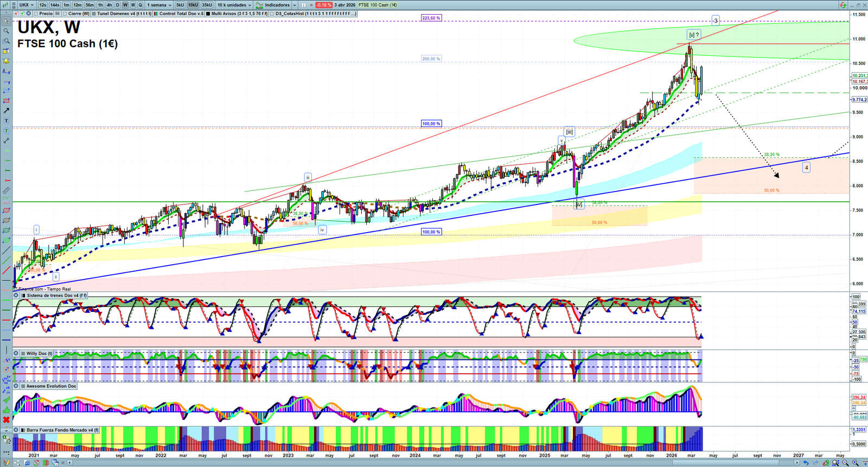Click the '3 abr 2026' date in toolbar

click(345, 5)
